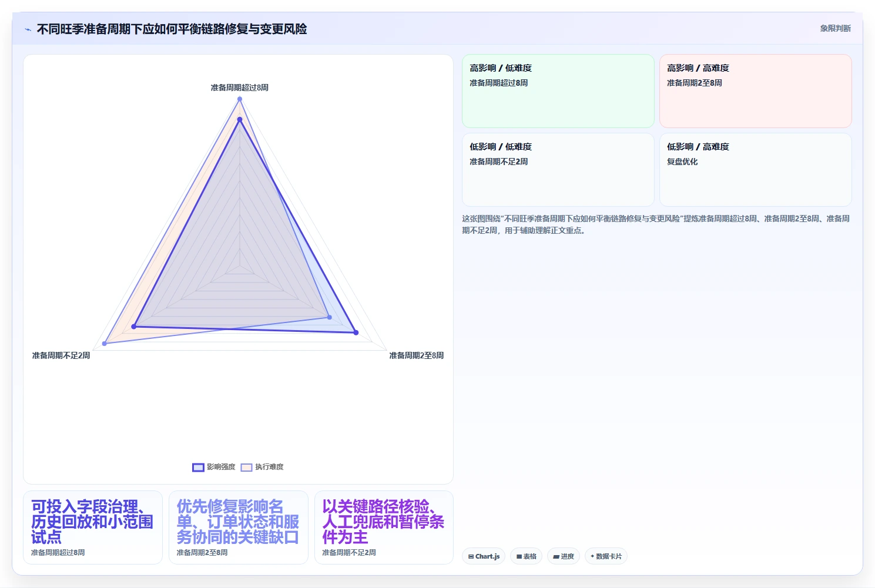875x588 pixels.
Task: Click the 数据卡片 sparkle icon
Action: click(x=592, y=556)
